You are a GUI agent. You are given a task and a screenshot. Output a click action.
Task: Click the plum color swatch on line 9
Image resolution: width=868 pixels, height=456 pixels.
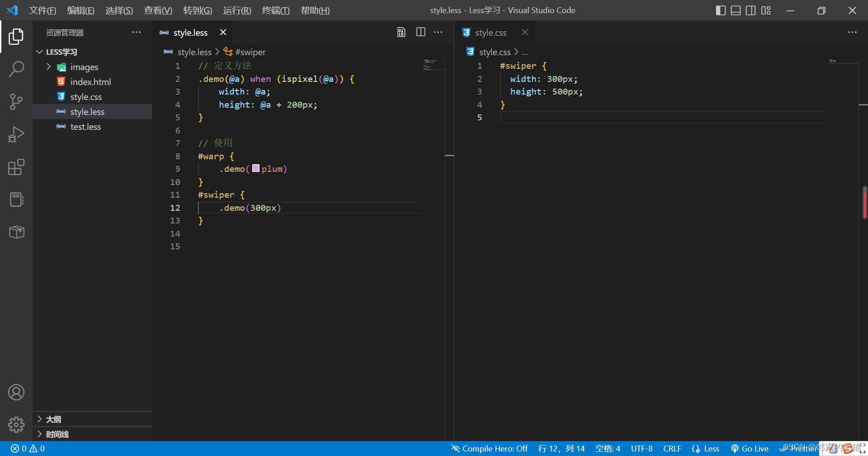(256, 168)
